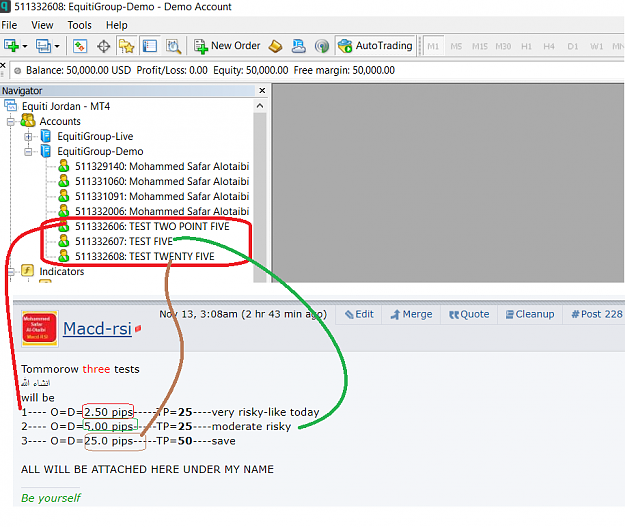Open the Profiles dropdown arrow
625x527 pixels.
pos(57,46)
